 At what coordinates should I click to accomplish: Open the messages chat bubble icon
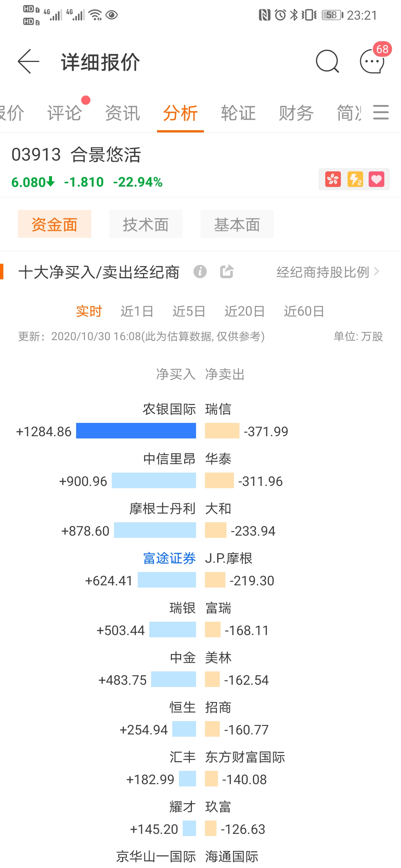372,62
